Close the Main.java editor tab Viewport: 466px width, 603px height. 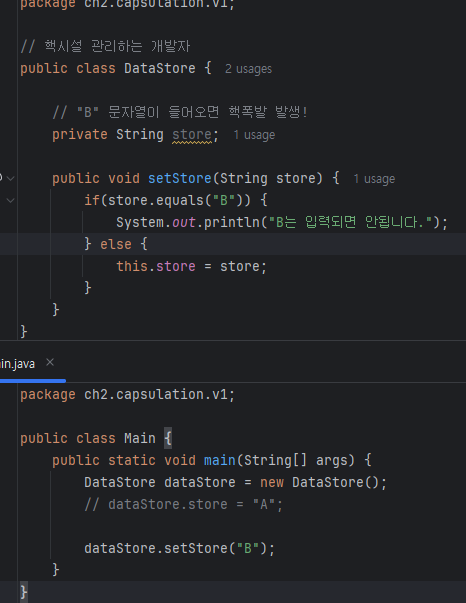pos(50,362)
